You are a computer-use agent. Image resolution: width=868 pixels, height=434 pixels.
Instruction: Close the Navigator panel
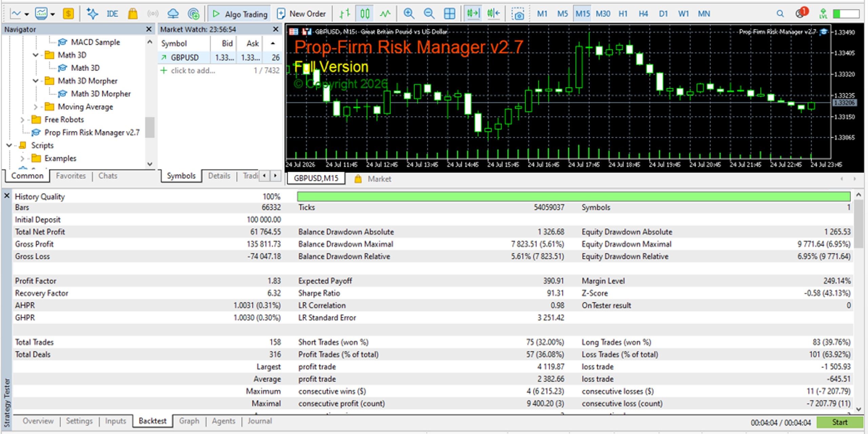pyautogui.click(x=149, y=30)
